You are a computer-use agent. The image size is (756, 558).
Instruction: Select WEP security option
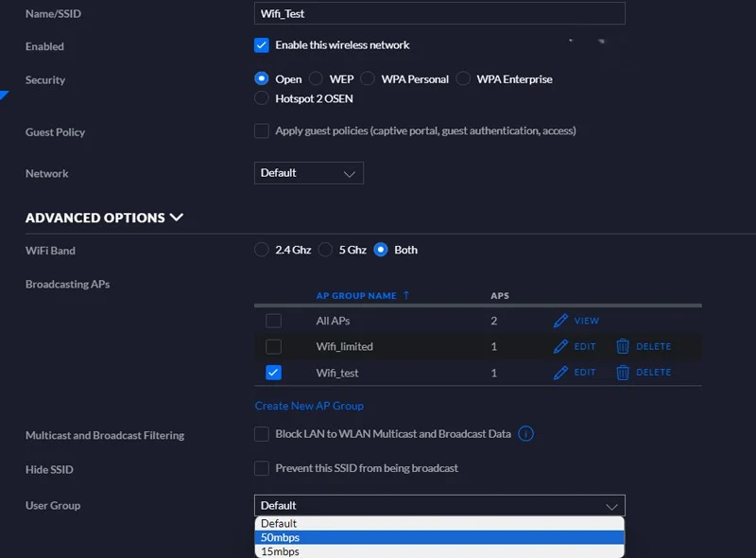316,78
